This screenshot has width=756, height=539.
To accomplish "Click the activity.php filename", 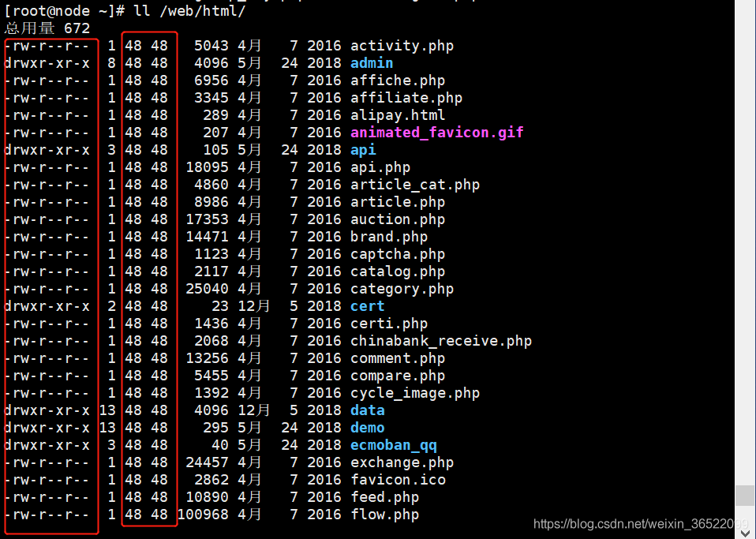I will (x=402, y=46).
